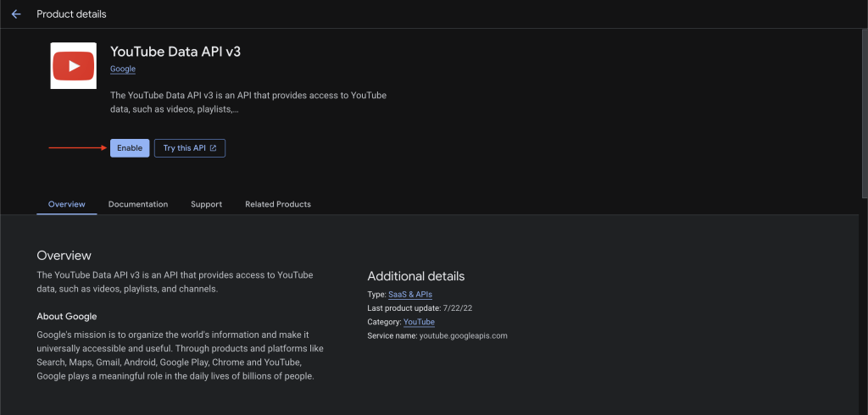Switch to the Documentation tab
Screen dimensions: 868x415
[138, 204]
